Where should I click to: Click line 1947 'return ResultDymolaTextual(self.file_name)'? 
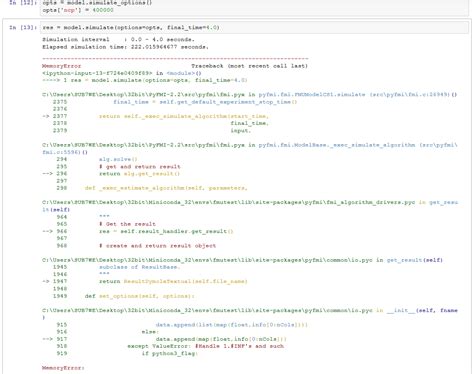tap(145, 281)
